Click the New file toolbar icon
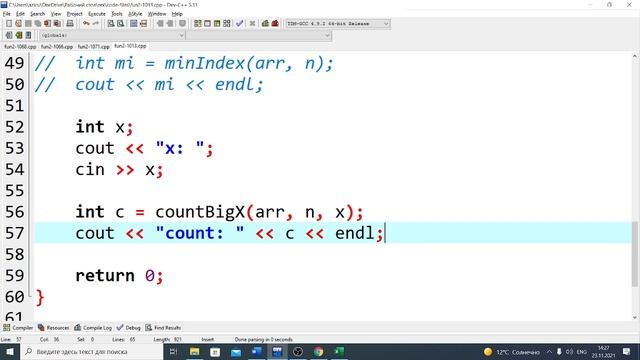The width and height of the screenshot is (640, 360). [9, 24]
